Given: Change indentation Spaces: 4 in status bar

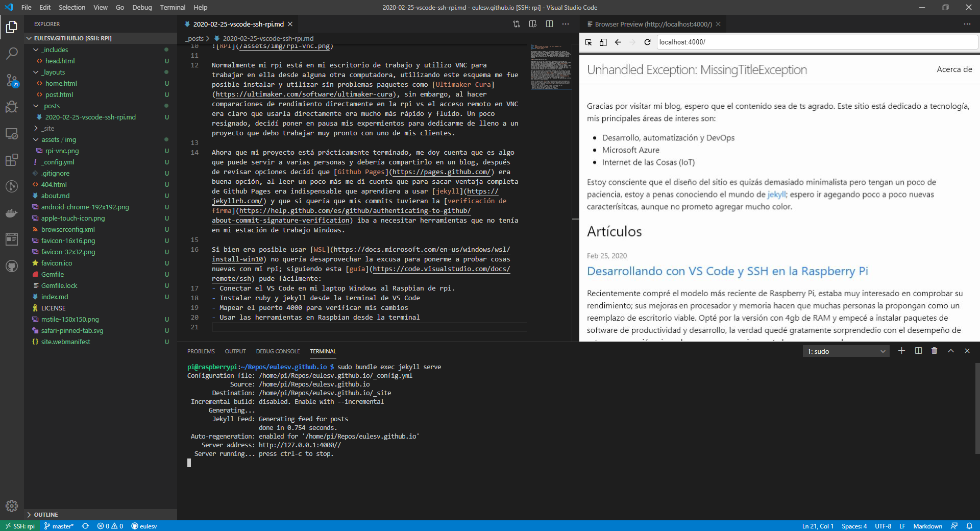Looking at the screenshot, I should click(854, 526).
